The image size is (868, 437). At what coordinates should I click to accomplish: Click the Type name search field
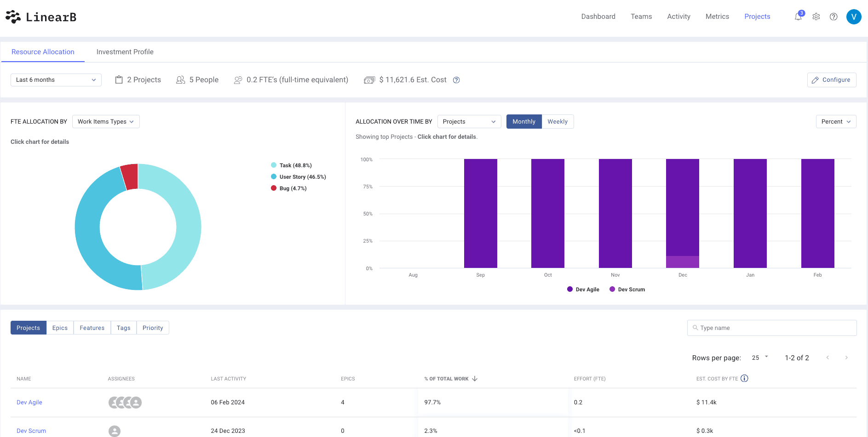(772, 328)
